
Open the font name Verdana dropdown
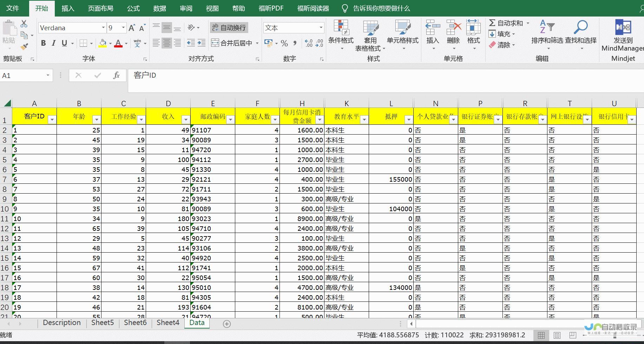tap(103, 27)
